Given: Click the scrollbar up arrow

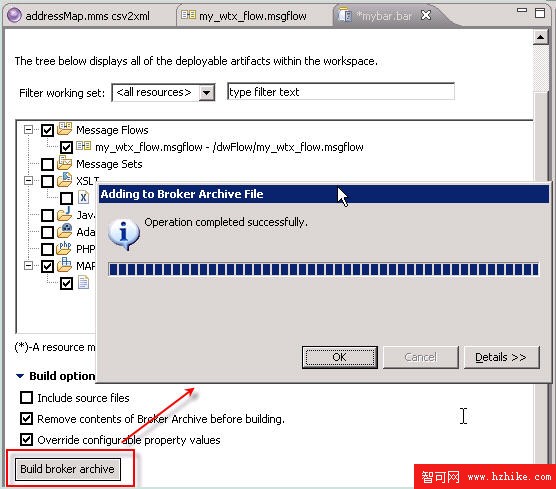Looking at the screenshot, I should 540,37.
